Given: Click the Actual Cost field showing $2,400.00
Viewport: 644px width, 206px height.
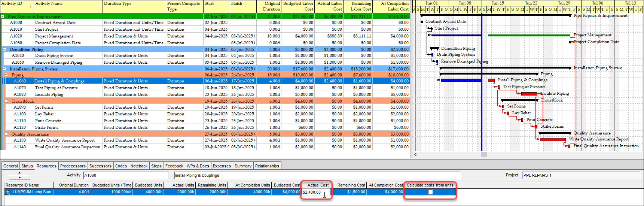Looking at the screenshot, I should point(312,192).
